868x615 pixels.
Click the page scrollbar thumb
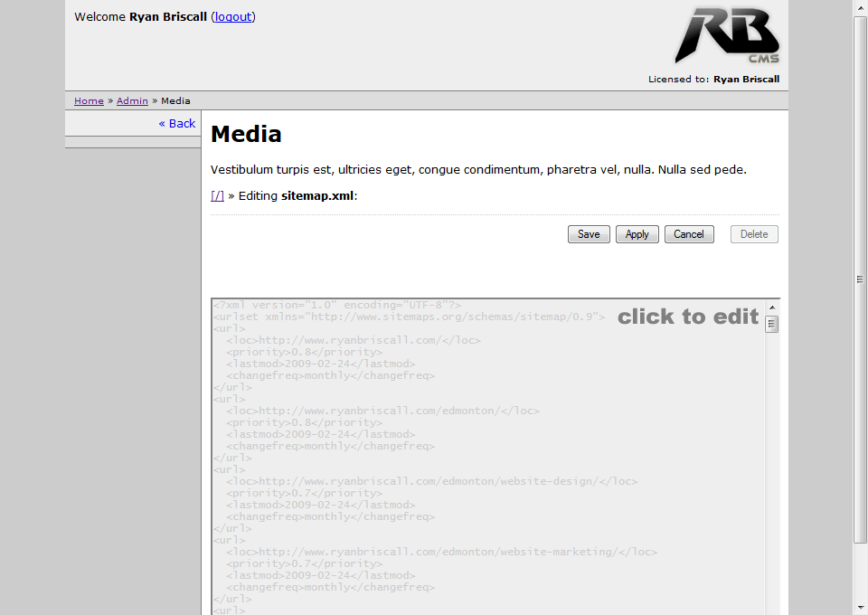[860, 279]
